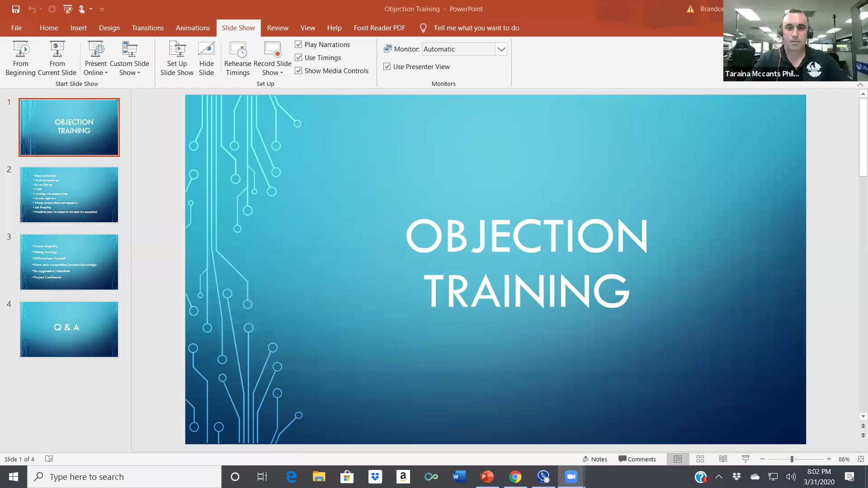Switch to Reading View

tap(723, 459)
